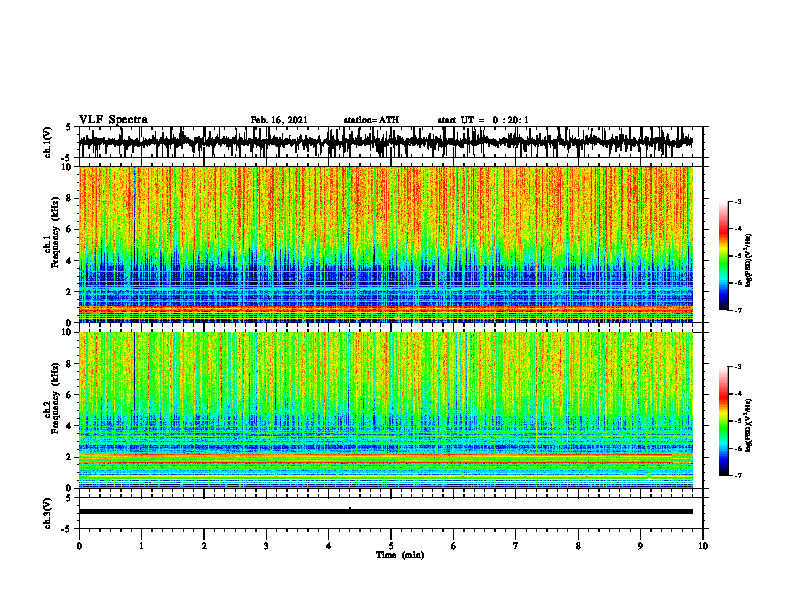This screenshot has height=612, width=792.
Task: Click the "-7" label on ch.2 color scale
Action: (x=738, y=476)
